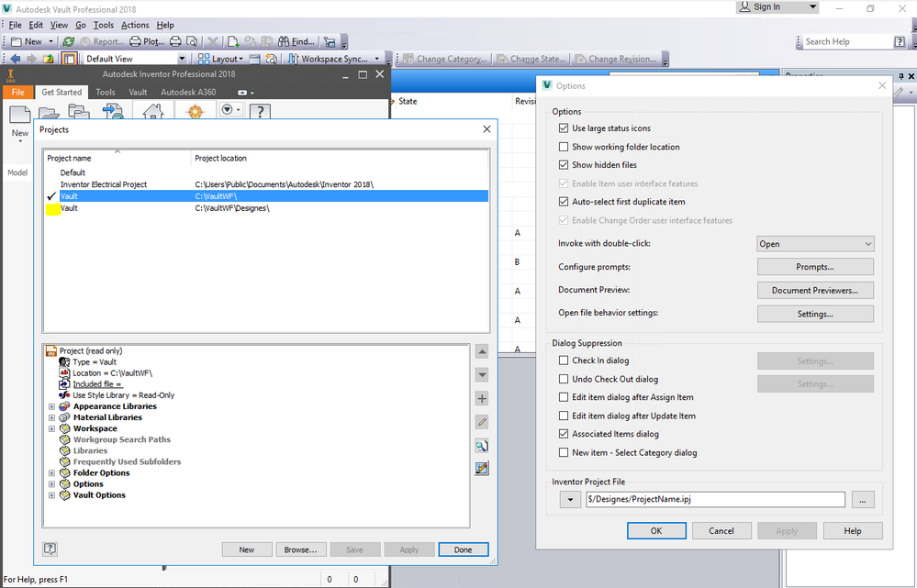This screenshot has height=588, width=917.
Task: Enable Check In dialog suppression checkbox
Action: (x=564, y=361)
